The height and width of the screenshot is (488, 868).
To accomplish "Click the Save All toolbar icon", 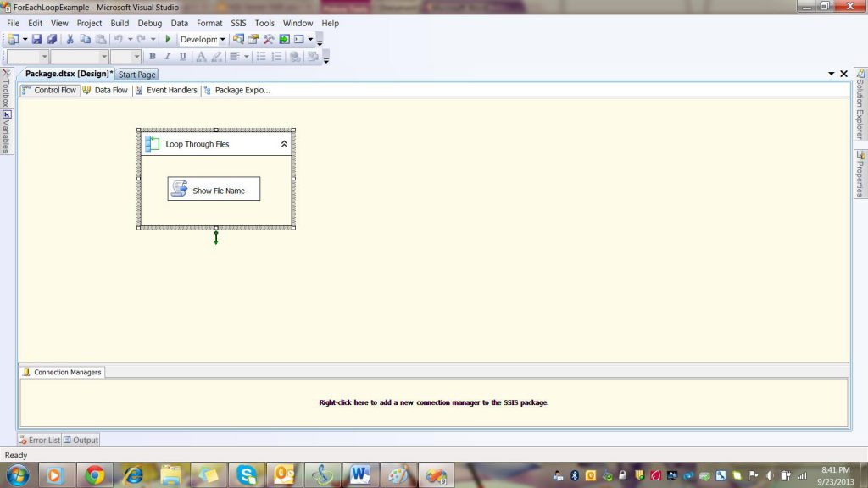I will 52,39.
